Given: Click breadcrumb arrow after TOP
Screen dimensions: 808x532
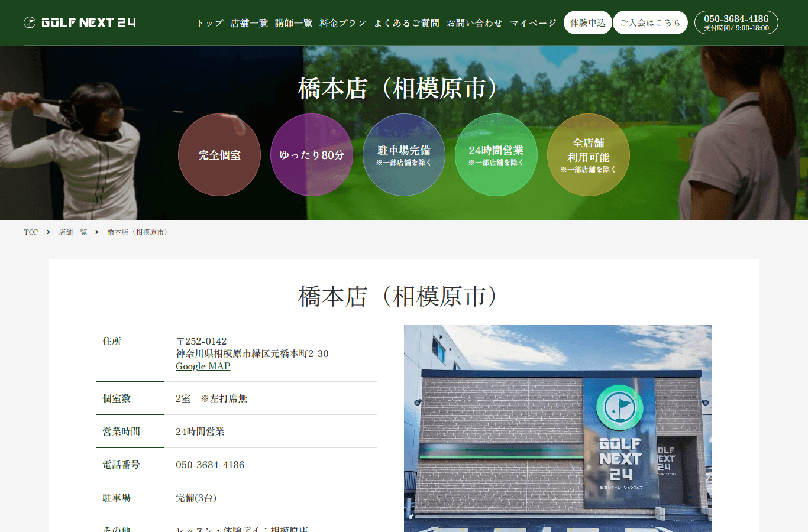Looking at the screenshot, I should tap(49, 232).
